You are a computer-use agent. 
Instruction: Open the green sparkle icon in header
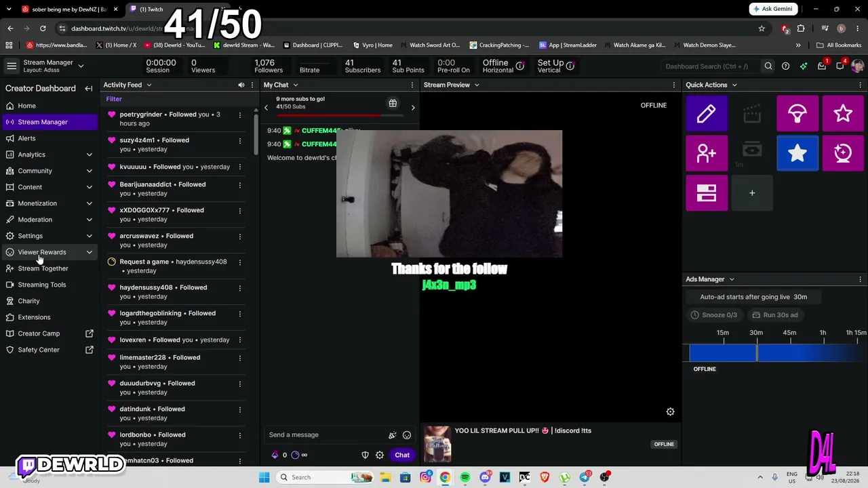click(x=804, y=66)
